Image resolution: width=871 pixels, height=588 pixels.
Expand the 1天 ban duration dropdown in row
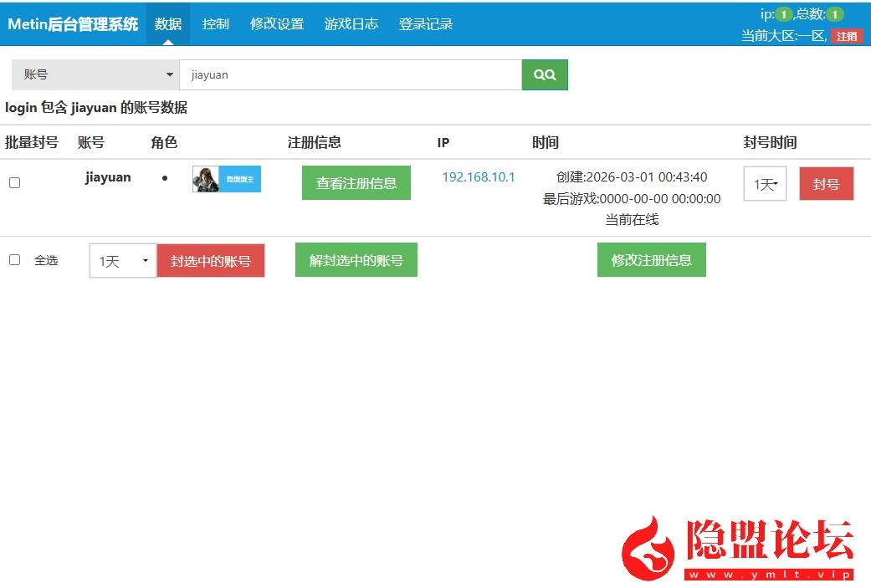765,184
